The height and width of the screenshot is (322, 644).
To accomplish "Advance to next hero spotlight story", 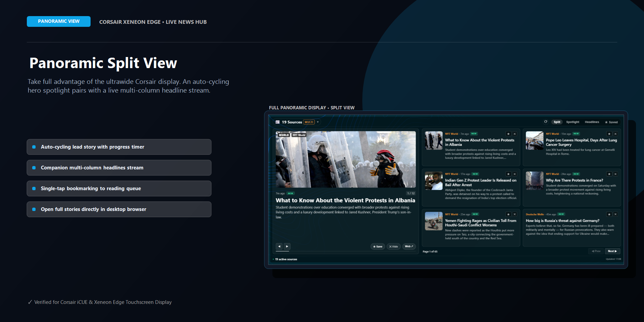I will click(x=287, y=246).
